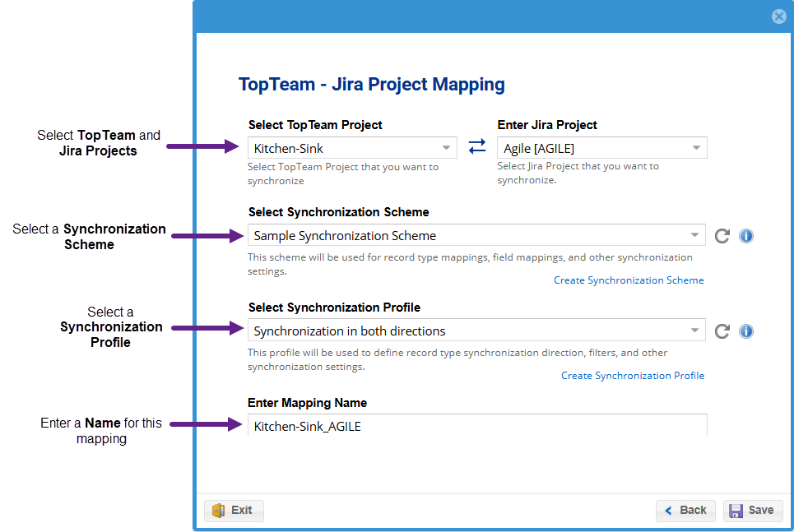
Task: Click the swap arrows icon between projects
Action: pyautogui.click(x=477, y=146)
